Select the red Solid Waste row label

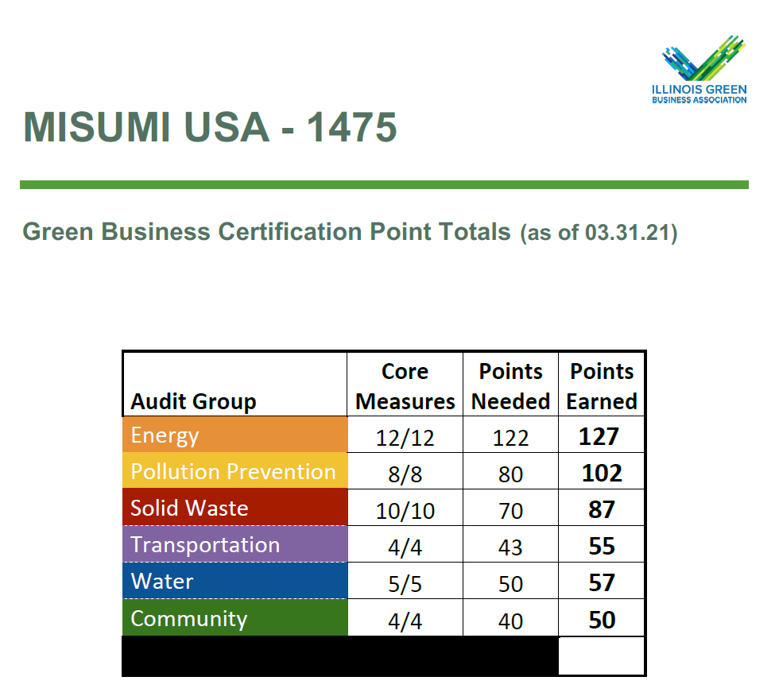(x=235, y=508)
